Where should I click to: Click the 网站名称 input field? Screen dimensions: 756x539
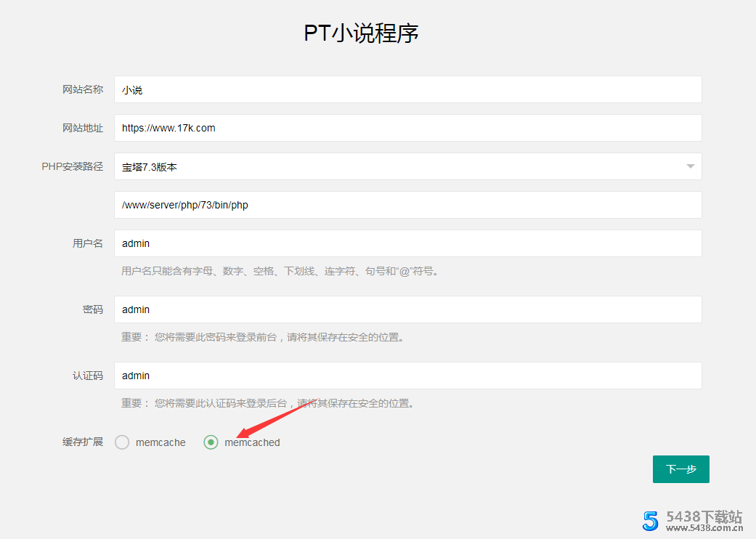click(407, 89)
